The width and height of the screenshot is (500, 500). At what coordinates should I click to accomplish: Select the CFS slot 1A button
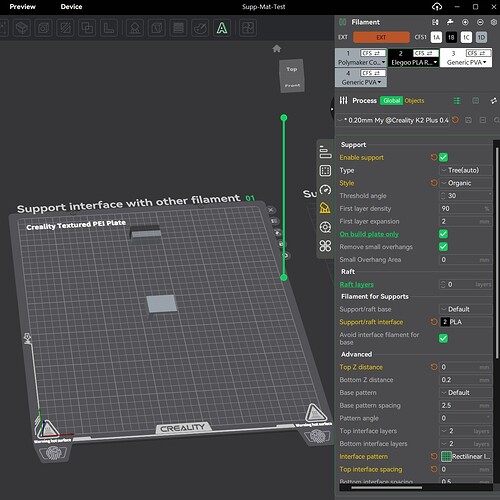click(436, 37)
